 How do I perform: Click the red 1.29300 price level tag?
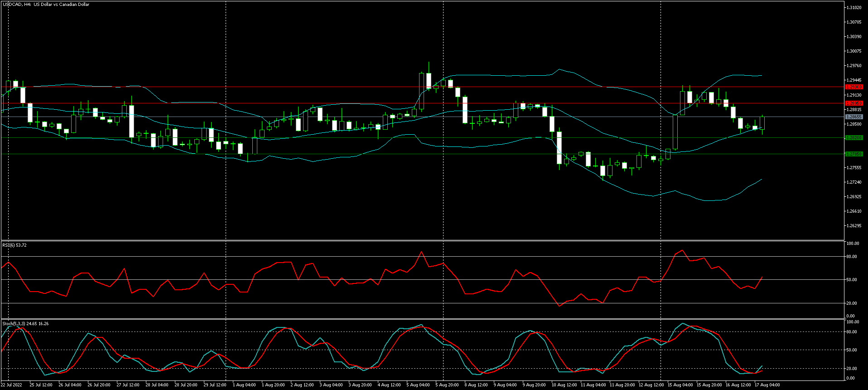854,87
